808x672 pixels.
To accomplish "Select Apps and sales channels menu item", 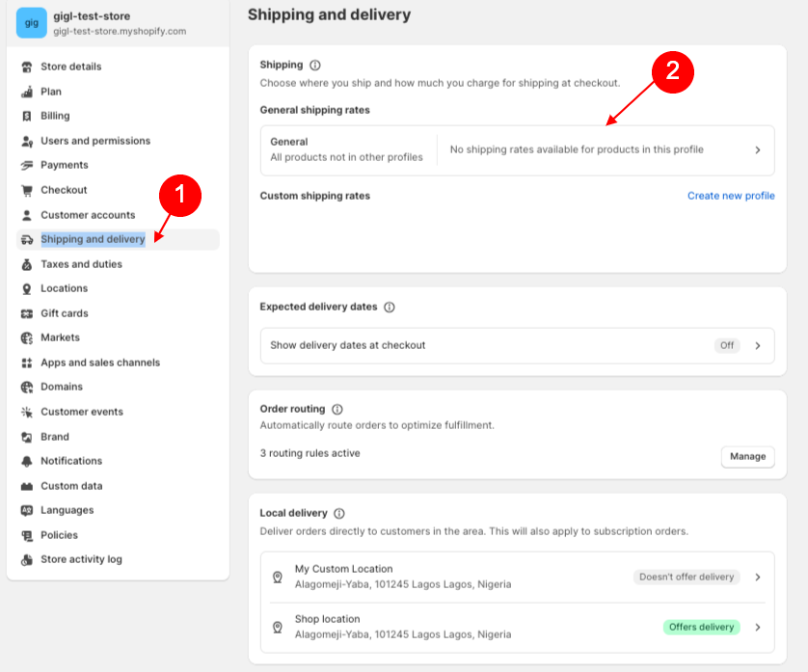I will tap(100, 363).
